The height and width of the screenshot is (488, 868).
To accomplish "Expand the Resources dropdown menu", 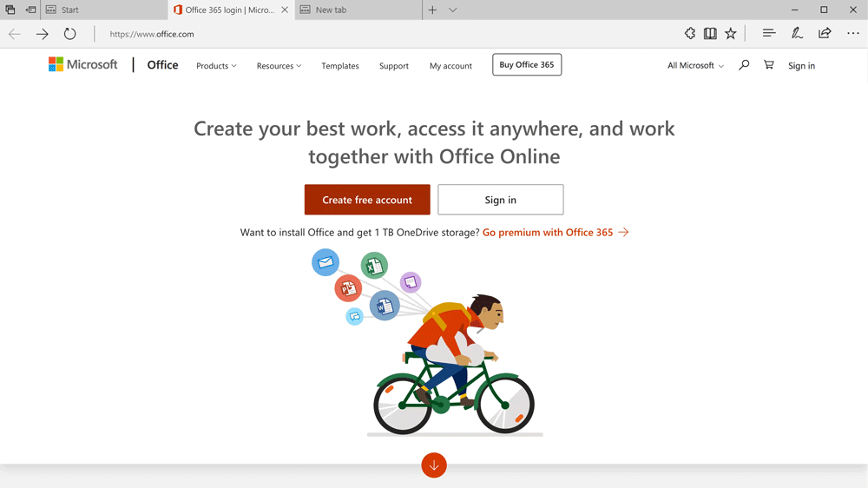I will (x=279, y=65).
